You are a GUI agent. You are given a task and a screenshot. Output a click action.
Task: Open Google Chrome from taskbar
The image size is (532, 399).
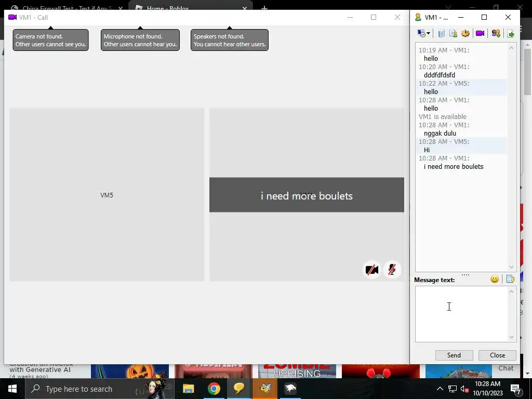point(214,389)
